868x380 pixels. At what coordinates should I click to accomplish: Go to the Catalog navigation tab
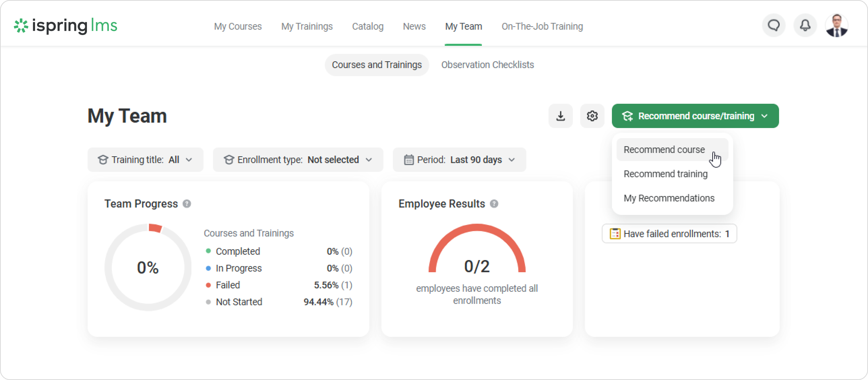(368, 26)
